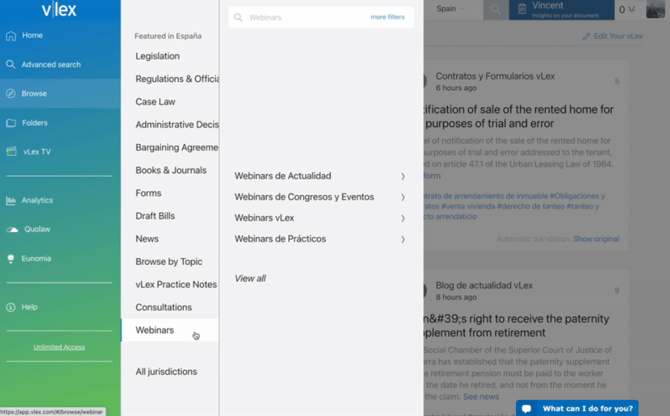Screen dimensions: 670x416
Task: Open Webinars de Congresos y Eventos entry
Action: pyautogui.click(x=320, y=197)
